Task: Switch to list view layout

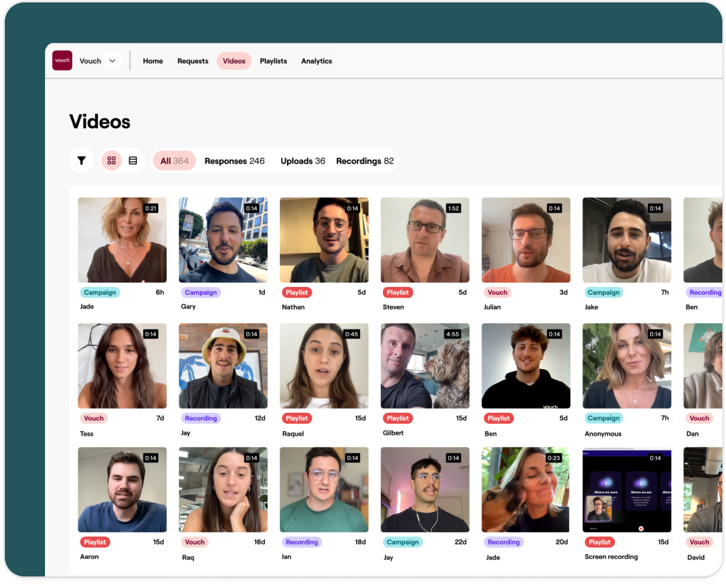Action: (133, 161)
